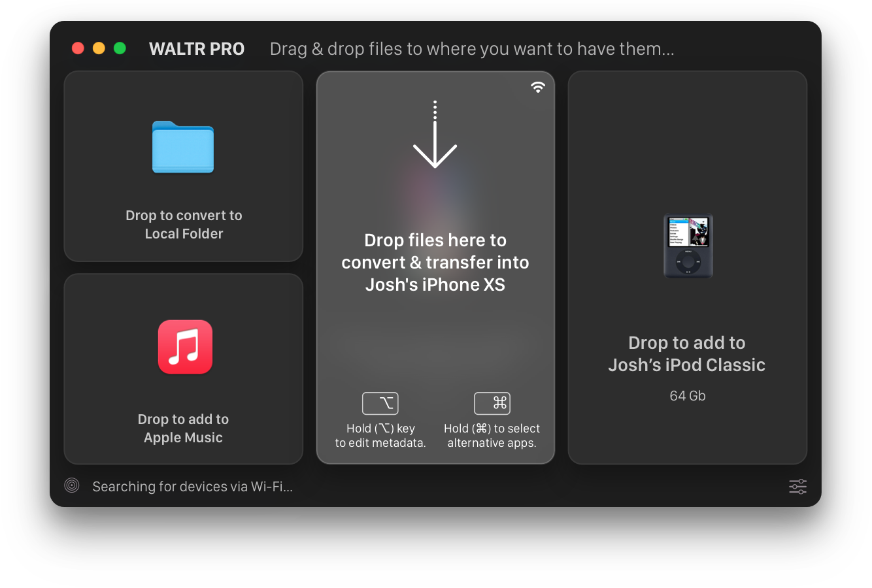Viewport: 872px width, 588px height.
Task: Click the 64 Gb capacity text
Action: [688, 396]
